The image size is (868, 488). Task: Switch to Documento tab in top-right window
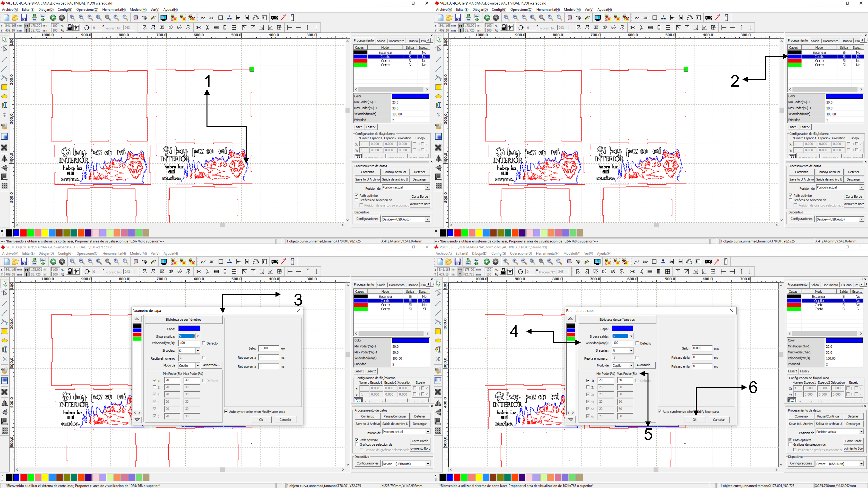click(x=830, y=41)
